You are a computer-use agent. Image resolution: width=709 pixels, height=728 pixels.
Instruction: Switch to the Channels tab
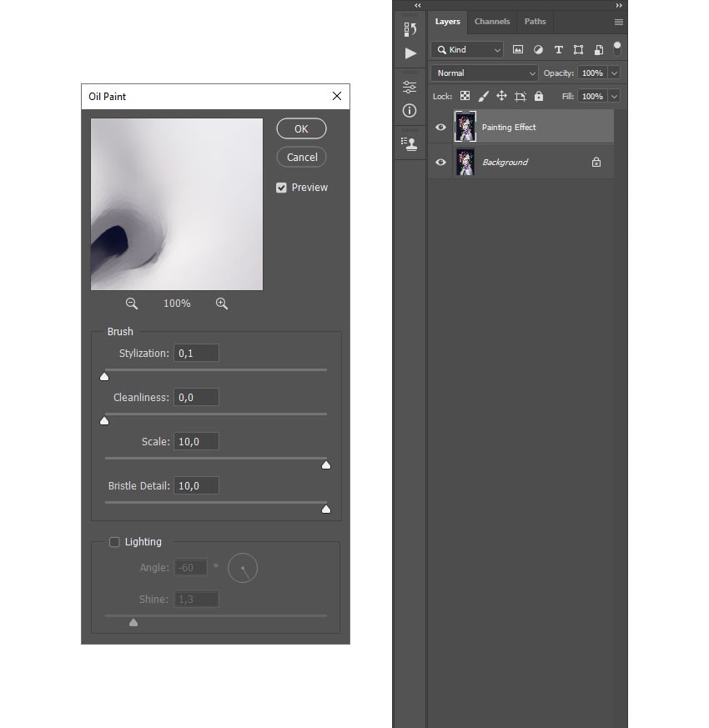click(492, 22)
